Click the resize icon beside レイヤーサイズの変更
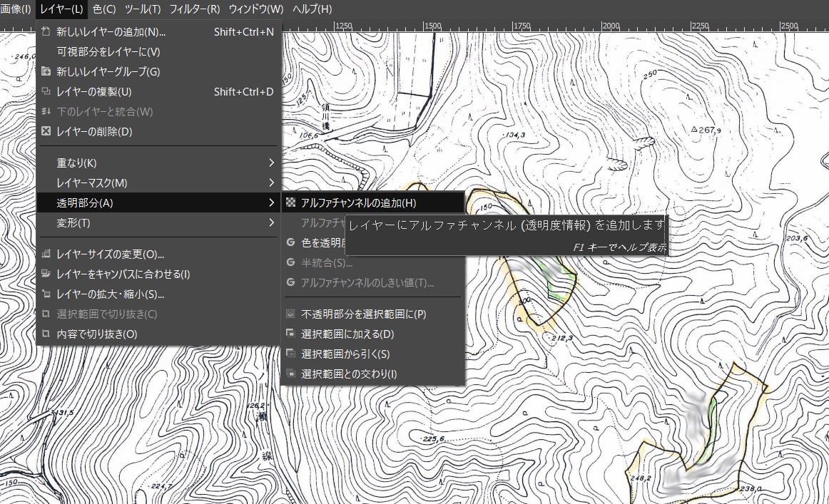The image size is (829, 504). pyautogui.click(x=46, y=254)
